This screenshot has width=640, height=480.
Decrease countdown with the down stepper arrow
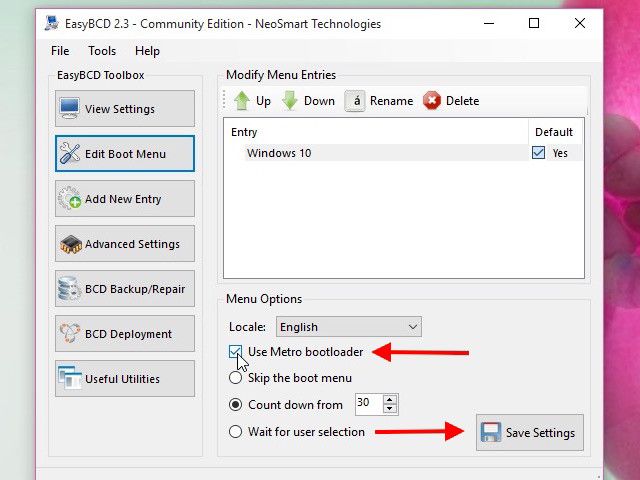[390, 409]
